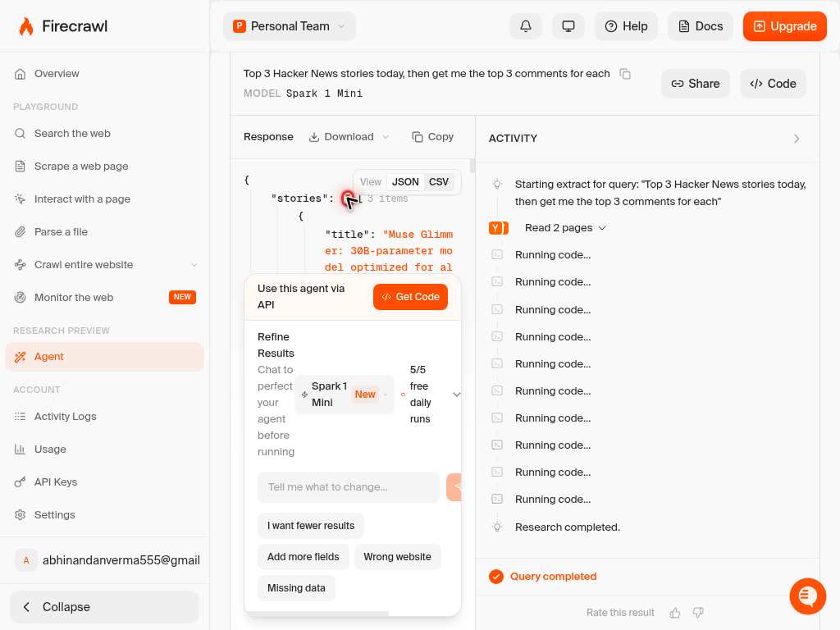Click the Code button
Screen dimensions: 840x630
tap(773, 84)
